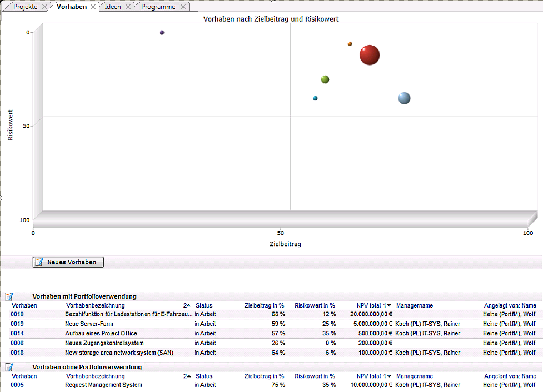Switch to the Programme tab
Image resolution: width=543 pixels, height=392 pixels.
click(x=158, y=7)
